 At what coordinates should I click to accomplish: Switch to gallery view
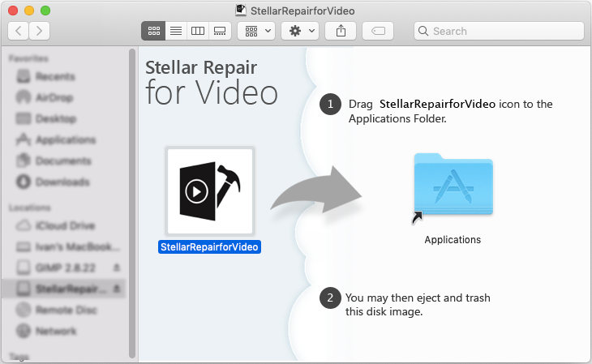point(220,31)
